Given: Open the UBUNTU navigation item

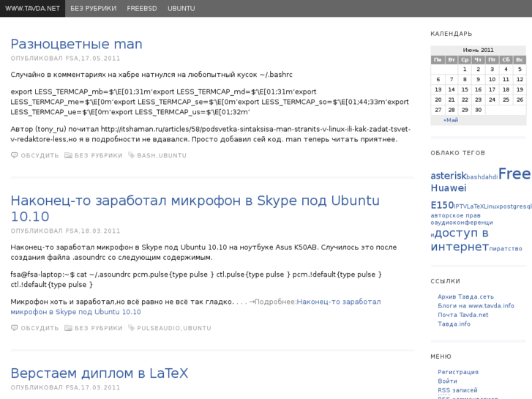Looking at the screenshot, I should pyautogui.click(x=181, y=9).
